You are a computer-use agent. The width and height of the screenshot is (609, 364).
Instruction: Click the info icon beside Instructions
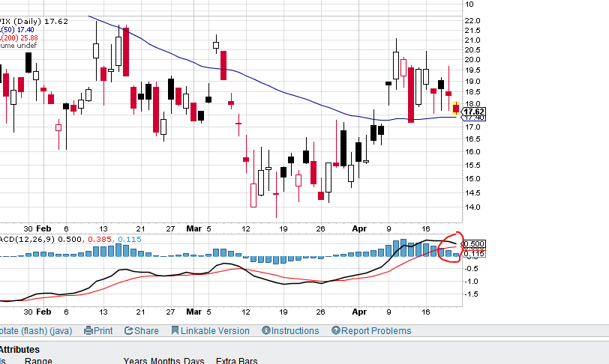pyautogui.click(x=266, y=330)
